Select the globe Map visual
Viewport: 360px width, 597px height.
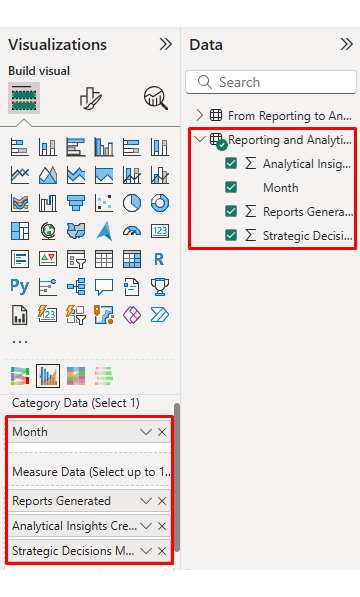point(48,231)
